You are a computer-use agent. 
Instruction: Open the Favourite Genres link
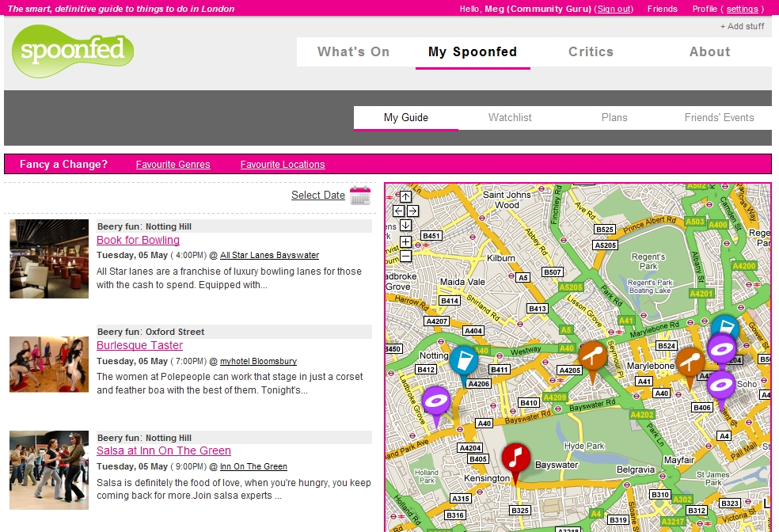pos(173,165)
